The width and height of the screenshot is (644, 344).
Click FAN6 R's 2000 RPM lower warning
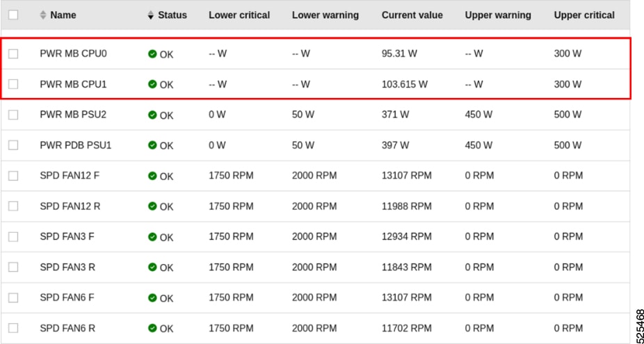[314, 328]
